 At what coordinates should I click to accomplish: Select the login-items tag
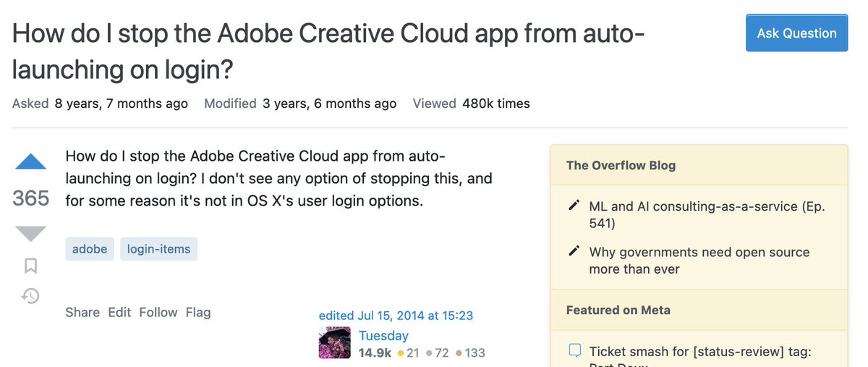(159, 249)
